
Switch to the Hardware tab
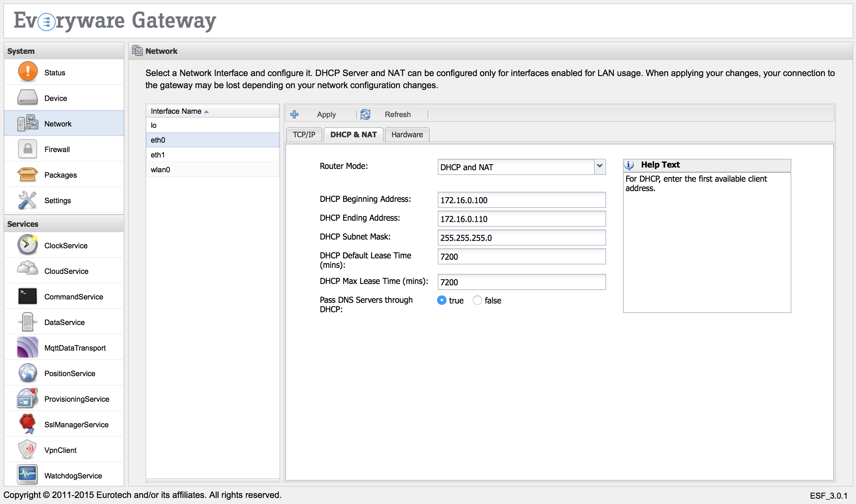click(x=407, y=135)
